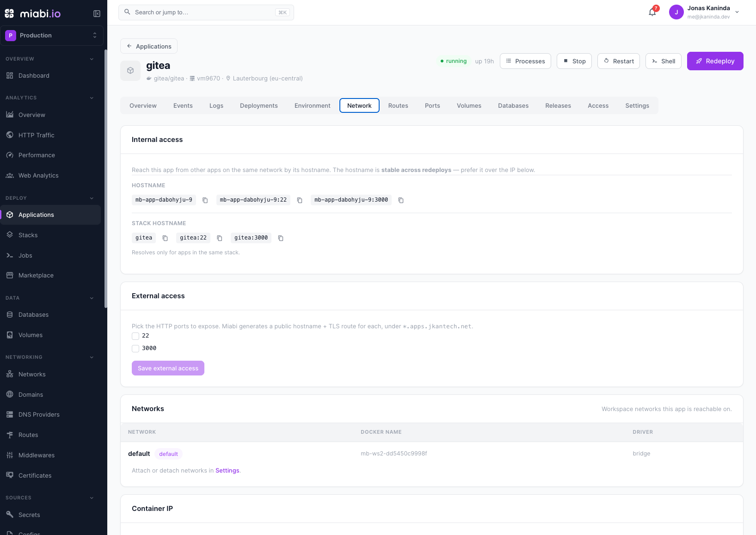Collapse the Networking sidebar section
The image size is (756, 535).
click(92, 357)
